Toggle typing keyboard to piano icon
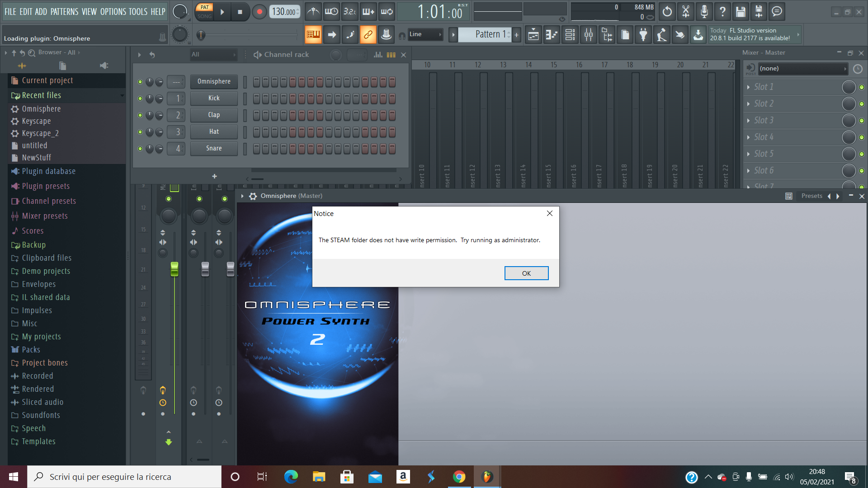Image resolution: width=868 pixels, height=488 pixels. point(313,35)
